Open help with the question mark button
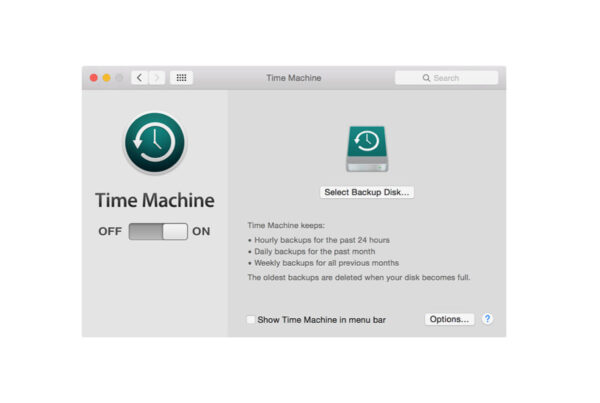 click(x=487, y=319)
